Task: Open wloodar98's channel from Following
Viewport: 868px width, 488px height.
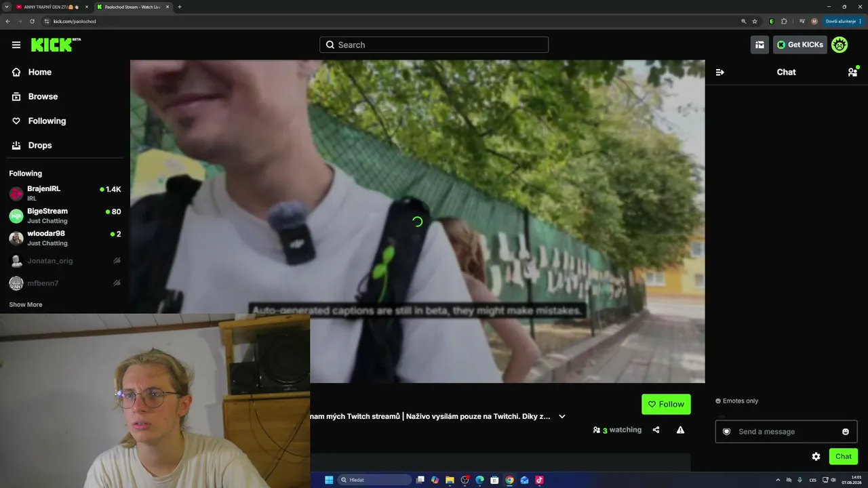Action: [x=65, y=238]
